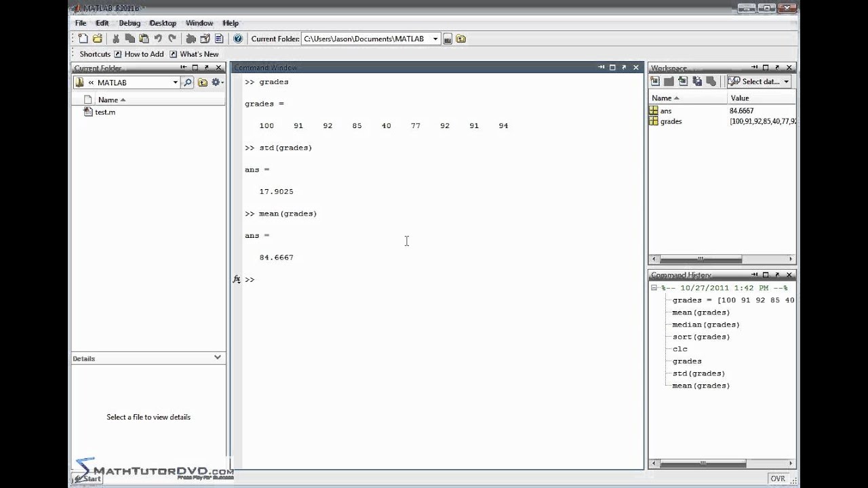Click horizontal scrollbar in Command History panel

(703, 464)
